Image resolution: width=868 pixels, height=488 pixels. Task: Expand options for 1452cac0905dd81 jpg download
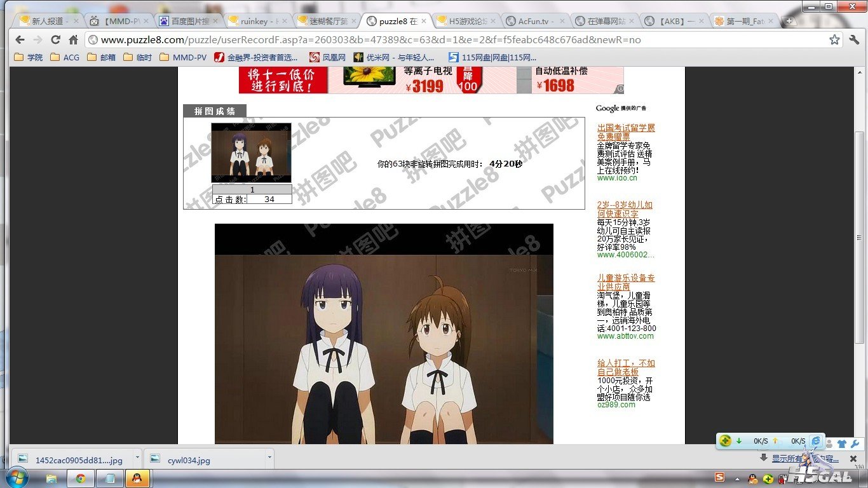(x=137, y=459)
